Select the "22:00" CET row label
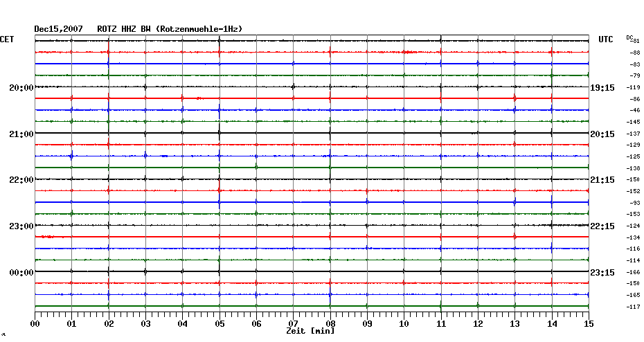This screenshot has height=342, width=644. tap(21, 180)
